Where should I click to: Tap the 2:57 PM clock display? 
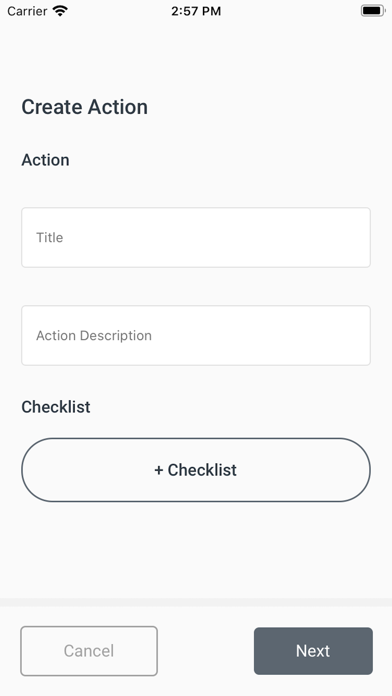click(x=196, y=11)
